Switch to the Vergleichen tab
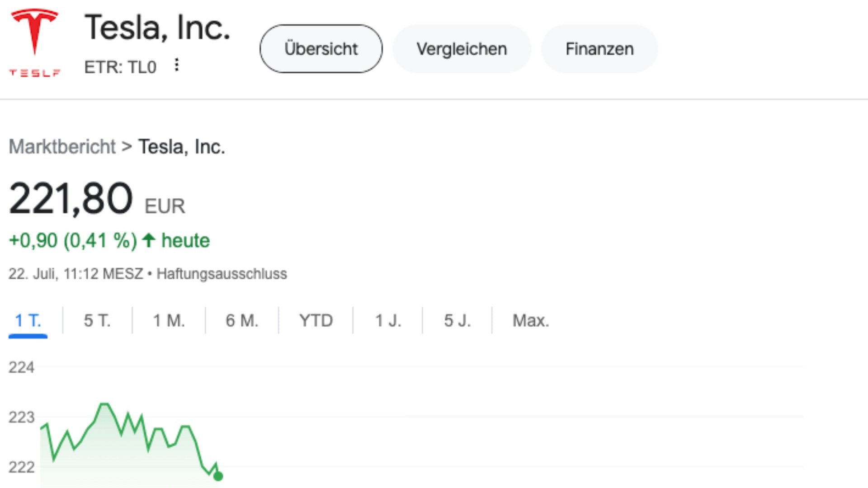Viewport: 868px width, 488px height. (x=462, y=49)
